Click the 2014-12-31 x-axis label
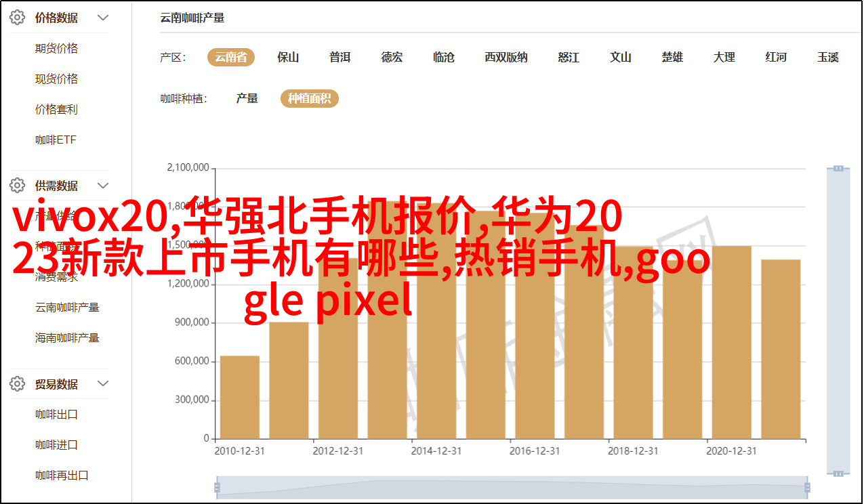The image size is (864, 504). tap(436, 450)
